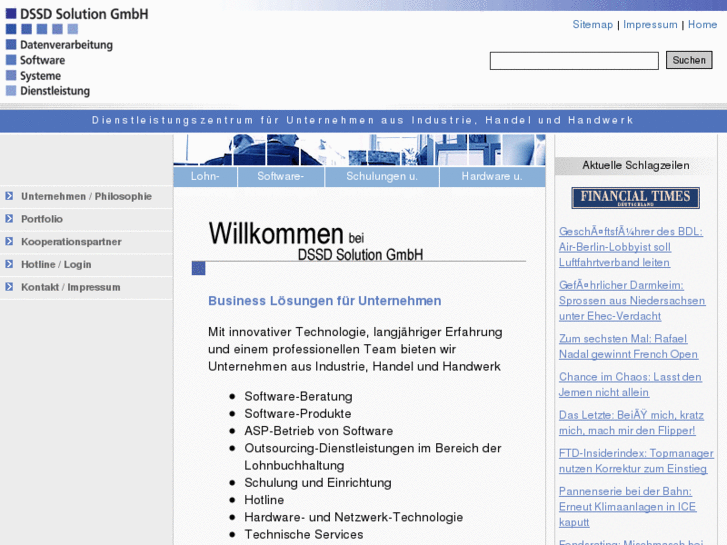Screen dimensions: 727x545
Task: Select the Software- tab
Action: click(x=281, y=176)
